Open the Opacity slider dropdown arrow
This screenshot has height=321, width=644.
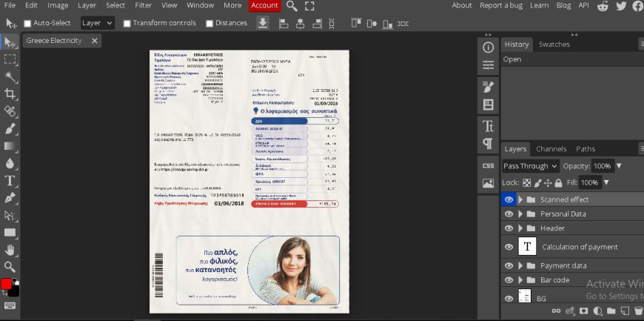619,166
